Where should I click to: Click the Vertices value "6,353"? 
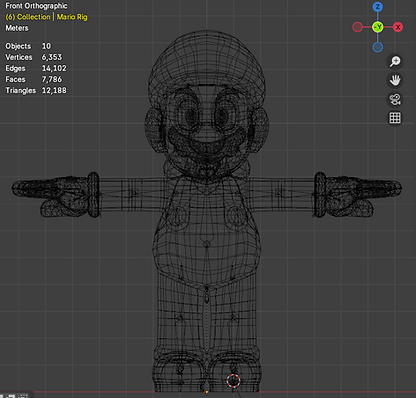(52, 57)
